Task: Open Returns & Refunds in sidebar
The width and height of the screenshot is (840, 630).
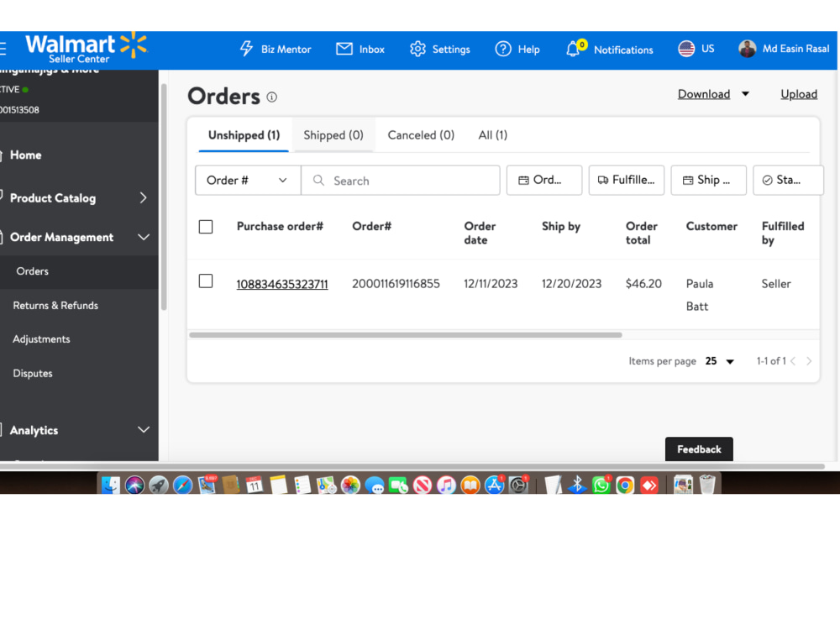Action: coord(55,306)
